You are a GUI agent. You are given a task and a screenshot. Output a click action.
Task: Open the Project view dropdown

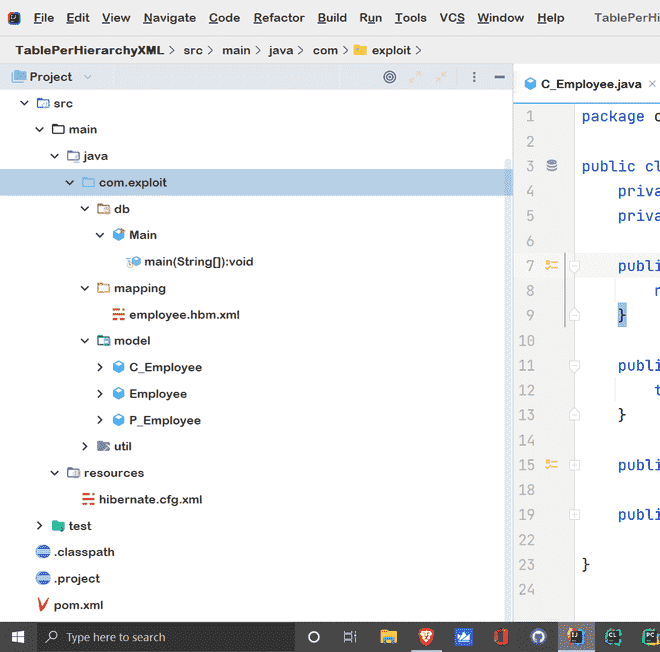[x=88, y=77]
